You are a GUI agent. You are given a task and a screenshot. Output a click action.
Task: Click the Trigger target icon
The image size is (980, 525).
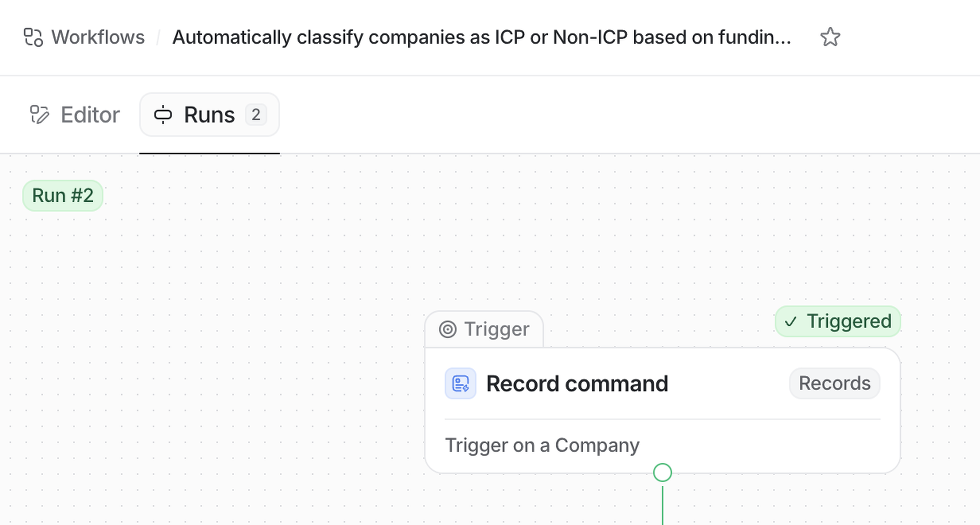pyautogui.click(x=447, y=329)
